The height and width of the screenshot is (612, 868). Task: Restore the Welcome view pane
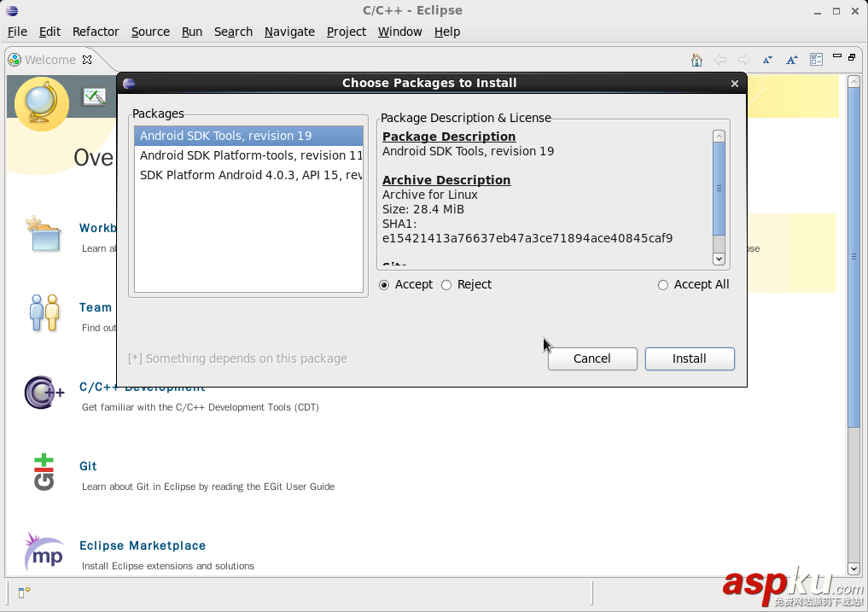click(x=852, y=57)
